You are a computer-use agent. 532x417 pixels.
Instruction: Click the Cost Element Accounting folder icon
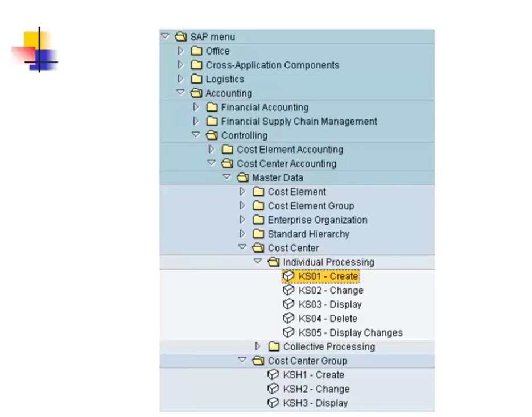click(228, 149)
